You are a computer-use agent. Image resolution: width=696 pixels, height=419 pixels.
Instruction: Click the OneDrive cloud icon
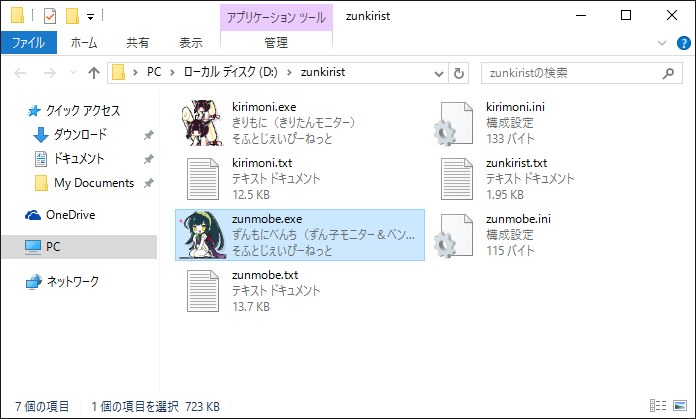pos(33,215)
